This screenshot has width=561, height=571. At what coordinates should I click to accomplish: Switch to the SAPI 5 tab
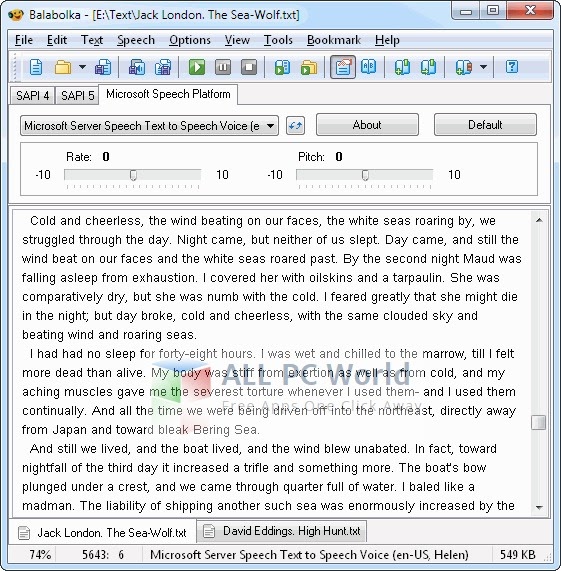[77, 95]
